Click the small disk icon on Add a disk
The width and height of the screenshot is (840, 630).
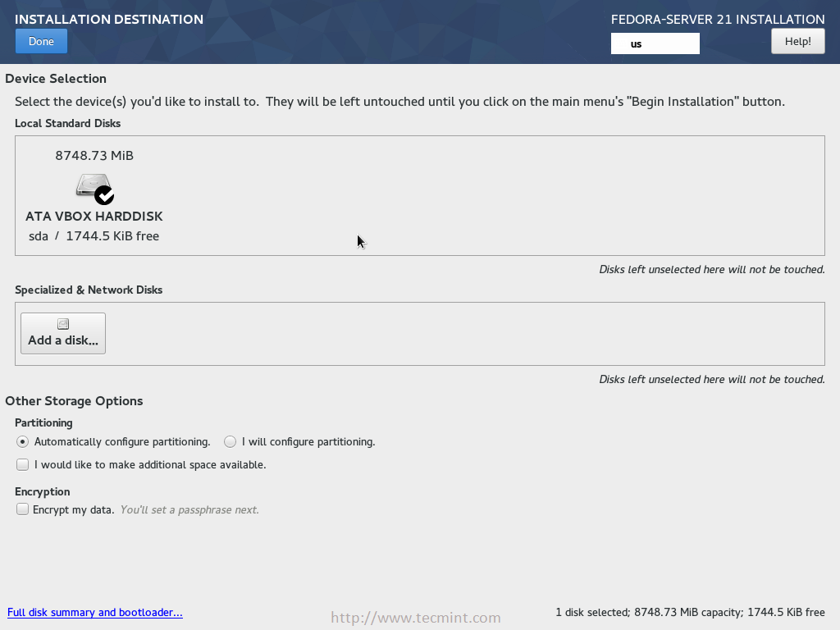click(x=63, y=324)
